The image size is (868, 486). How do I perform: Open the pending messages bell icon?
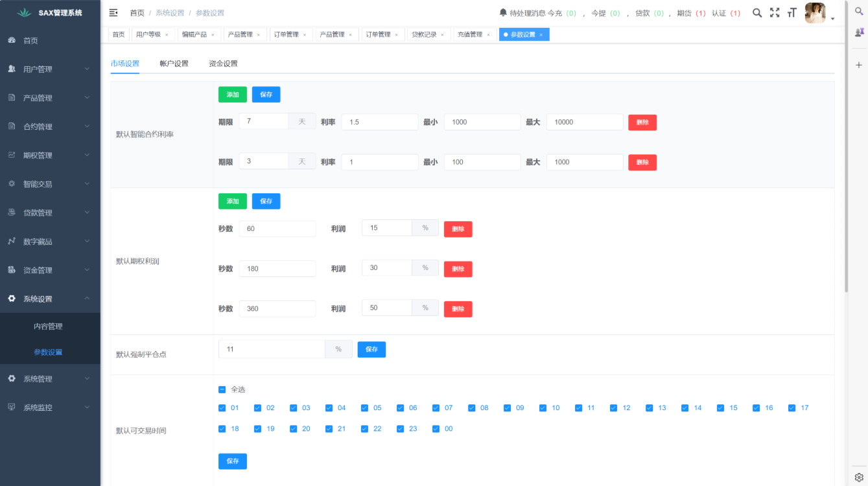click(503, 13)
